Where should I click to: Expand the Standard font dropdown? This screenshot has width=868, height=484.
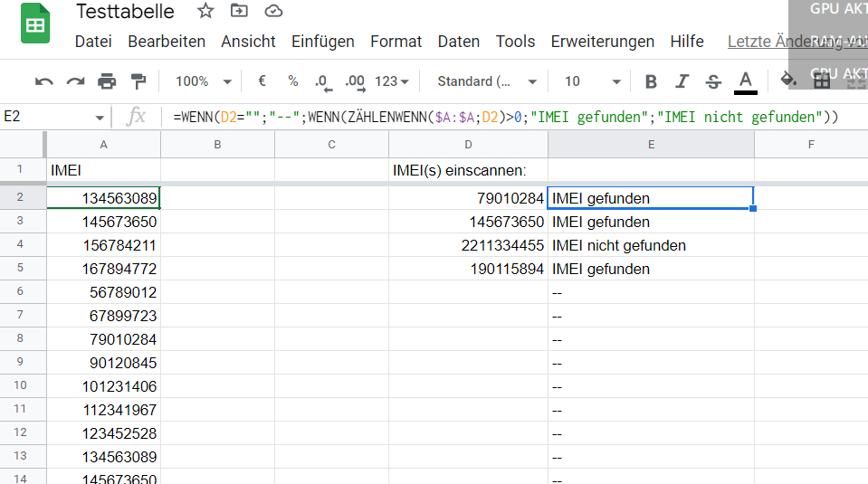[487, 81]
